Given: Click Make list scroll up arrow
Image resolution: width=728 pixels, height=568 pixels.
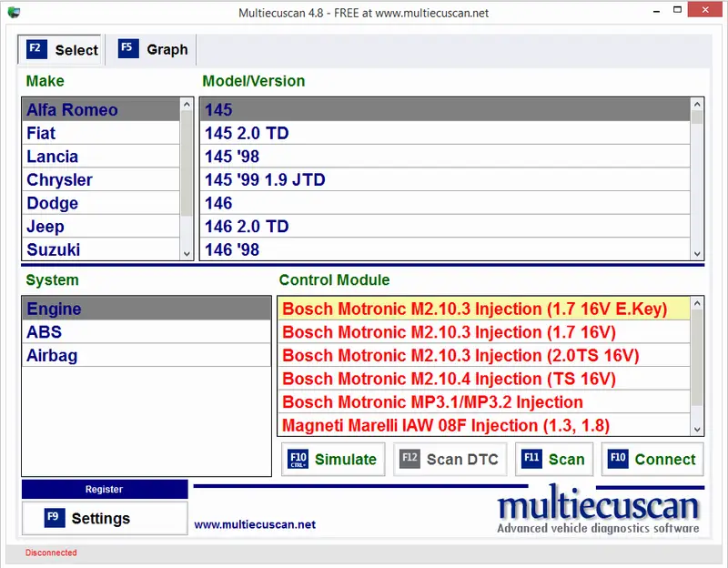Looking at the screenshot, I should [x=187, y=105].
